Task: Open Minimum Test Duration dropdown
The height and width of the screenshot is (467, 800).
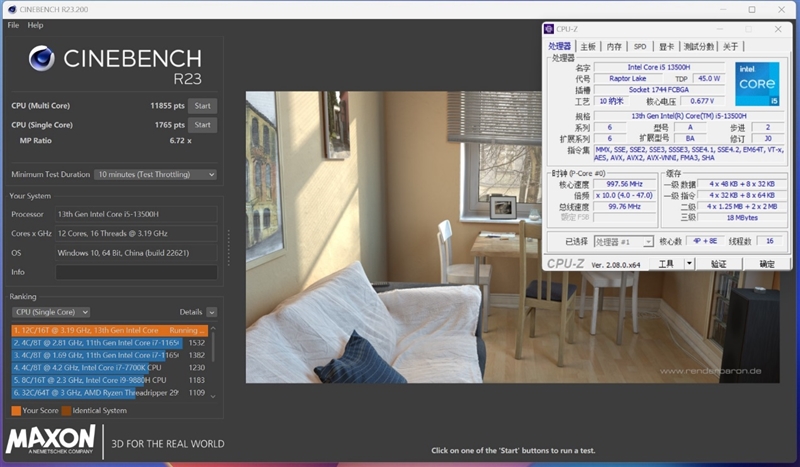Action: pos(155,174)
